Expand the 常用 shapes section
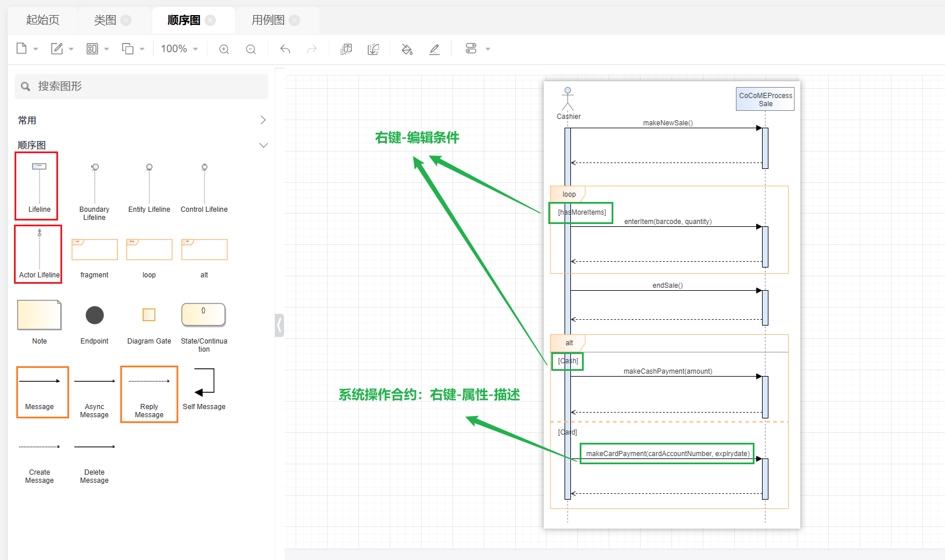The width and height of the screenshot is (945, 560). (263, 120)
